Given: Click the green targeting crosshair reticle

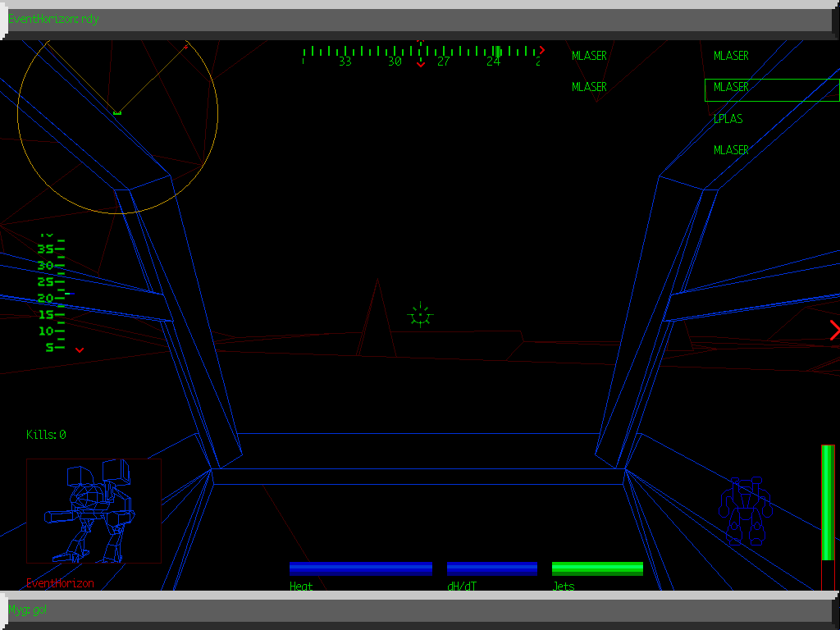Looking at the screenshot, I should coord(420,315).
